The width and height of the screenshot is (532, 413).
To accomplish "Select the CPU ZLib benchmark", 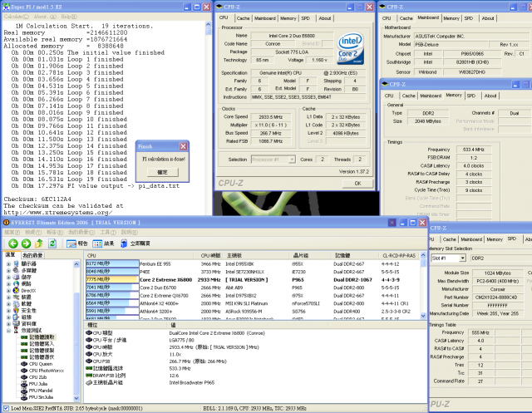I will 37,377.
